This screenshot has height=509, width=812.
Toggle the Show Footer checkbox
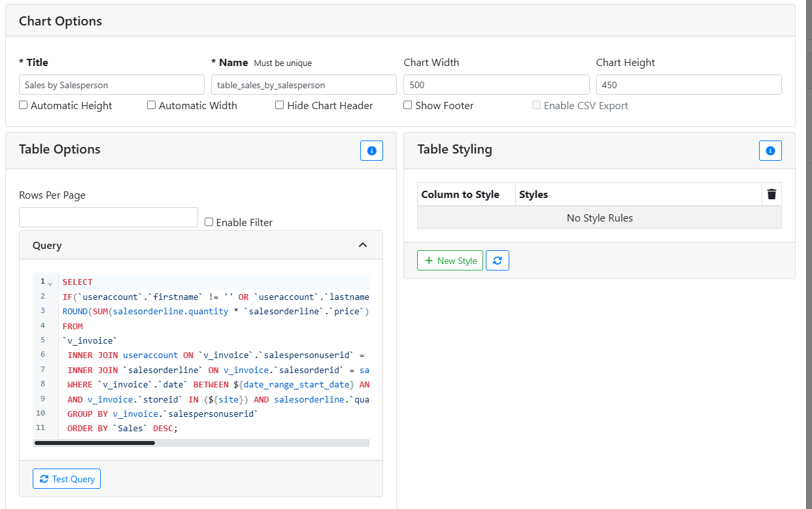coord(408,105)
